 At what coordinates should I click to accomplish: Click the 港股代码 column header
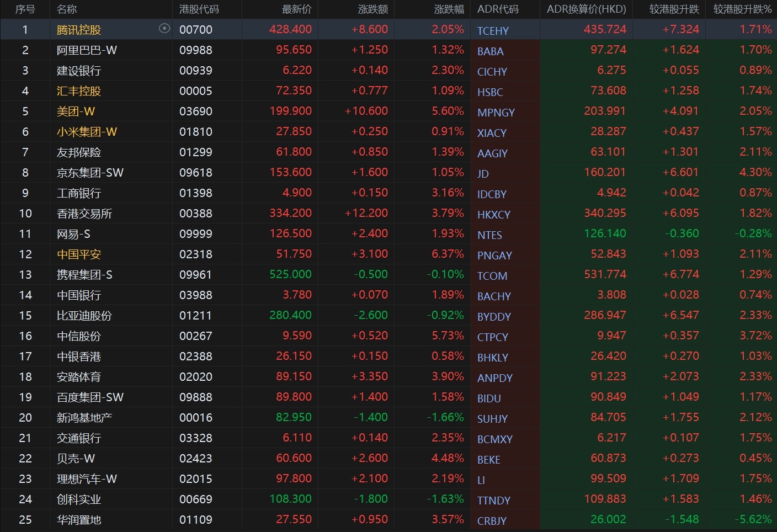[199, 9]
